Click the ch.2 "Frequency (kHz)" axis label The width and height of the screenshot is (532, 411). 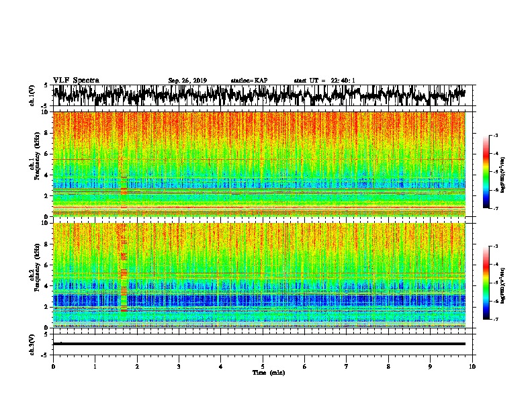coord(37,267)
